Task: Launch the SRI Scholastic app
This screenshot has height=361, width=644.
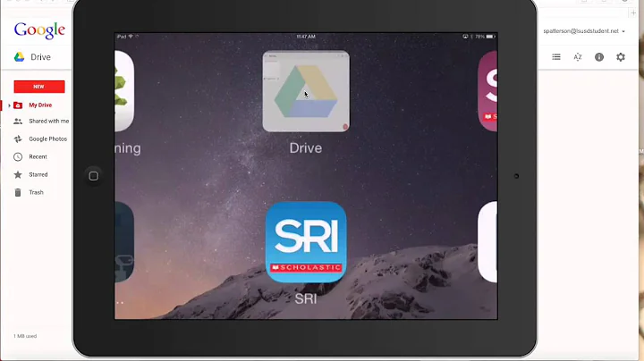Action: [x=306, y=242]
